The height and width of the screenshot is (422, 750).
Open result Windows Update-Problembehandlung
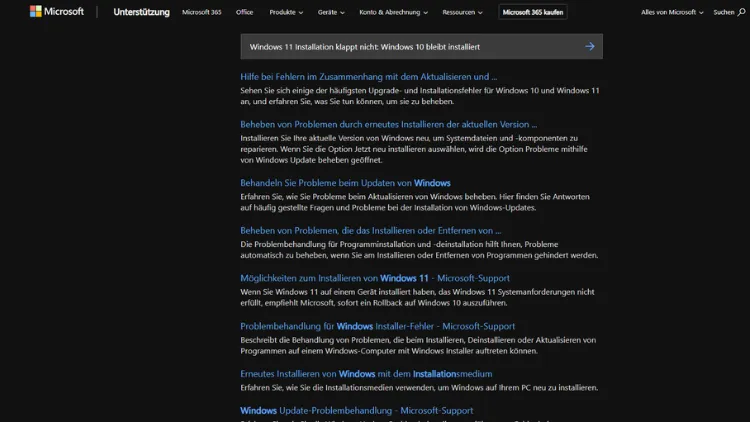click(x=356, y=411)
